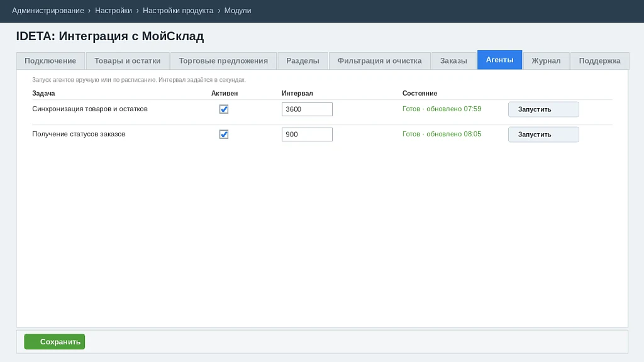This screenshot has height=362, width=644.
Task: Select task name 'Синхронизация товаров и остатков'
Action: tap(90, 109)
